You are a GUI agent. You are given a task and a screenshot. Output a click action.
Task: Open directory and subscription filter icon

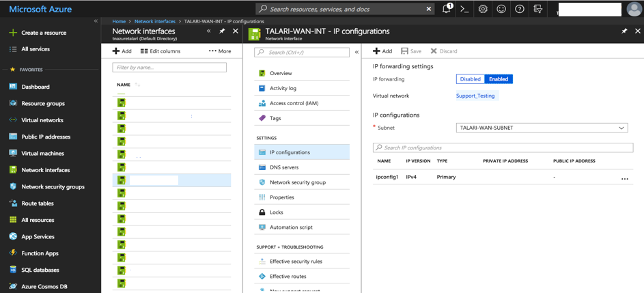(537, 9)
